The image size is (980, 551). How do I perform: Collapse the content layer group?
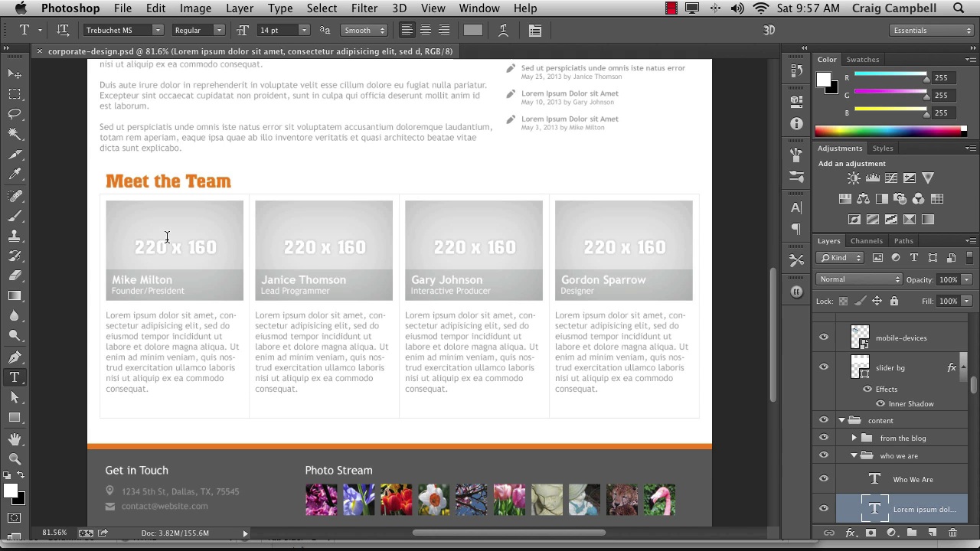[841, 420]
